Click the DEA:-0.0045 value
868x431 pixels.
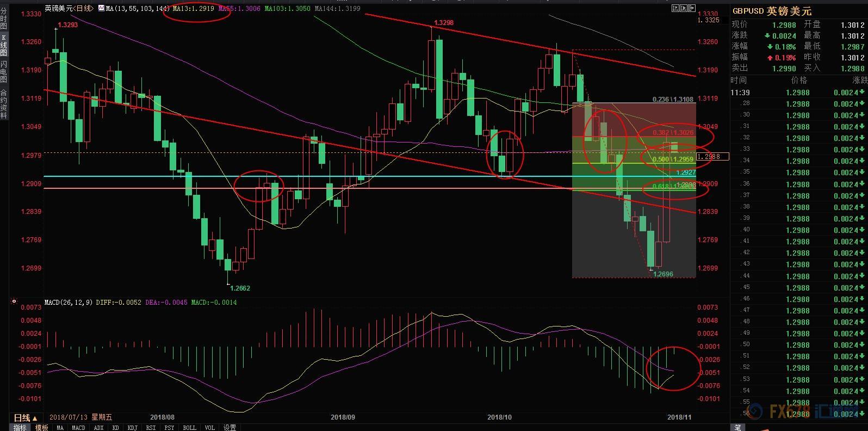click(x=166, y=302)
